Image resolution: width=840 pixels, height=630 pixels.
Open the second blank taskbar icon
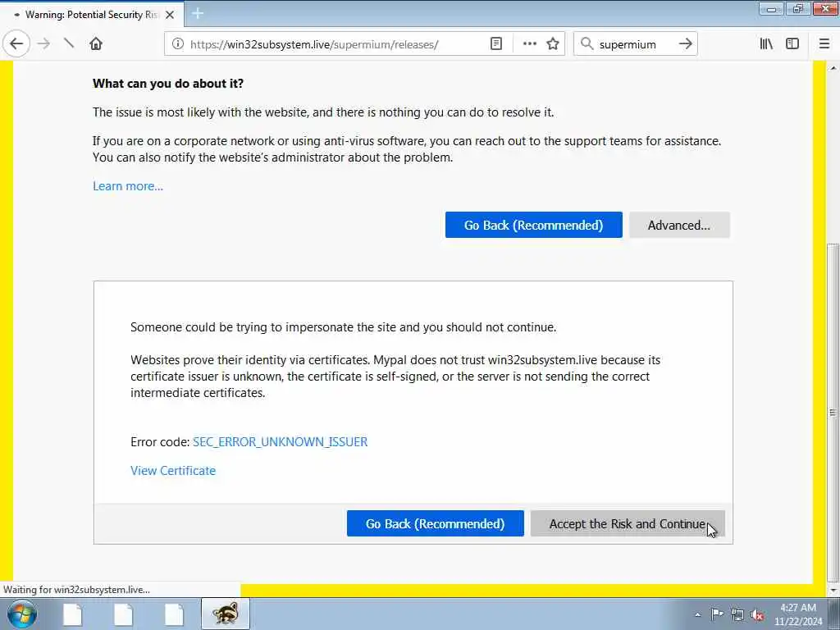[x=123, y=614]
